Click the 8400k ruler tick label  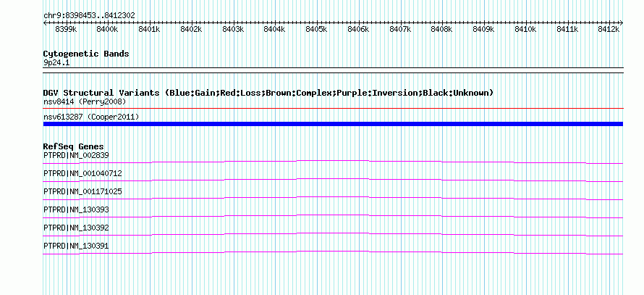tap(107, 29)
